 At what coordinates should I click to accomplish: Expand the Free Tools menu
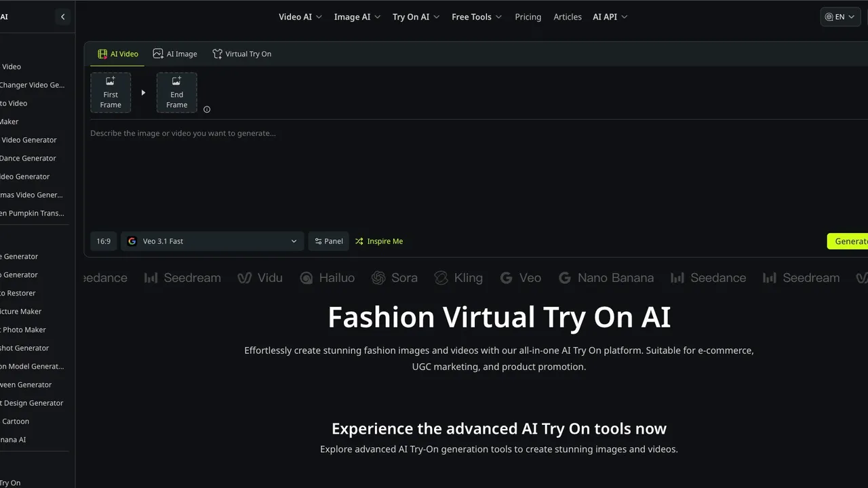click(x=477, y=17)
